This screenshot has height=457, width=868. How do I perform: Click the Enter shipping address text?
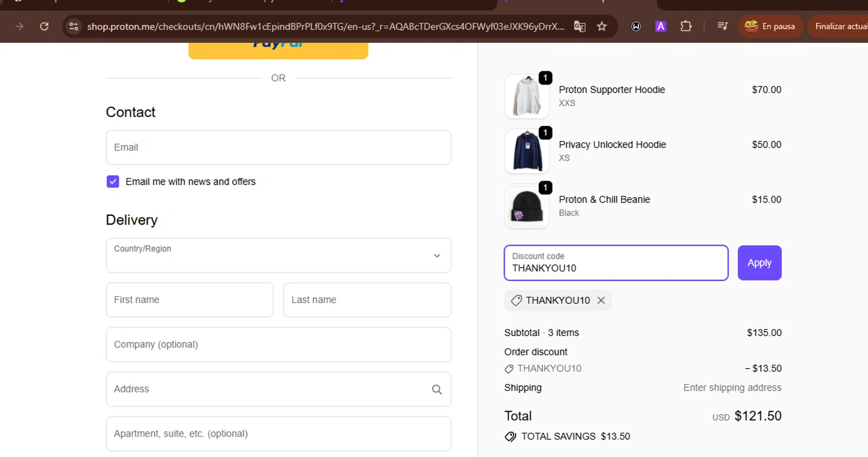(733, 388)
